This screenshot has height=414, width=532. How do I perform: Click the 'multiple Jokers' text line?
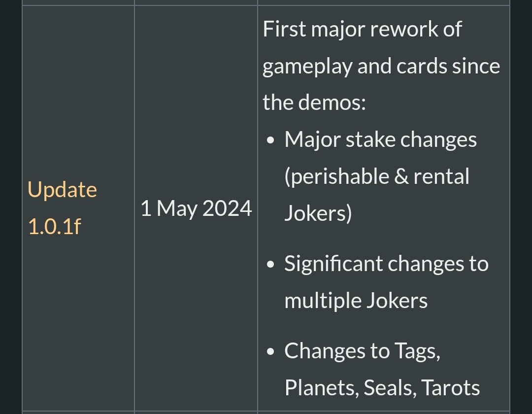(x=356, y=301)
